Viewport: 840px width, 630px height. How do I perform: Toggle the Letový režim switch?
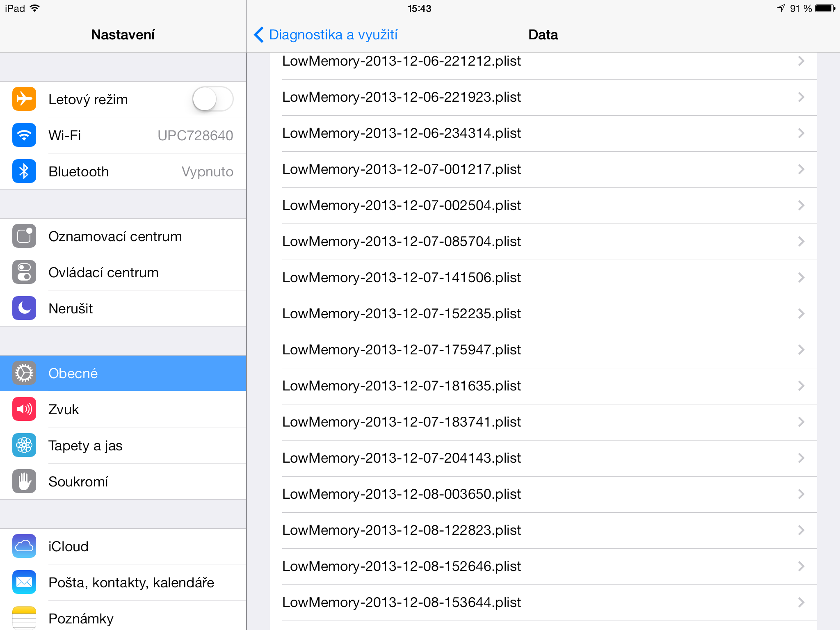pyautogui.click(x=213, y=99)
